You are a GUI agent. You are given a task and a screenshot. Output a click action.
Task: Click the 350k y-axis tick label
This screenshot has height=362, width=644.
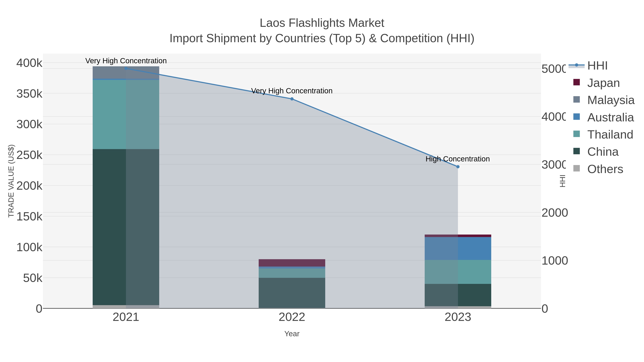tap(29, 94)
